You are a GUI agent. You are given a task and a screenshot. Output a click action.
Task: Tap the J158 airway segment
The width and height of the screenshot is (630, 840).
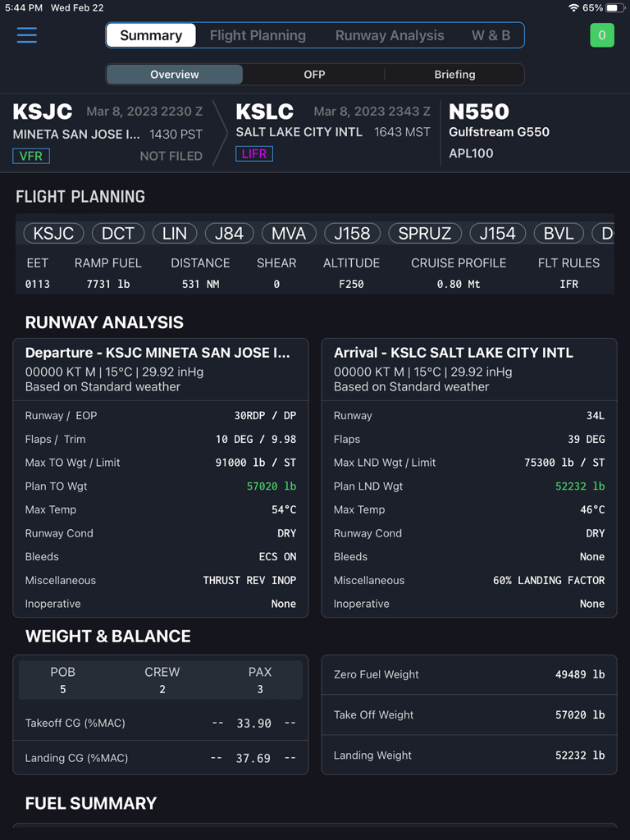pyautogui.click(x=352, y=233)
